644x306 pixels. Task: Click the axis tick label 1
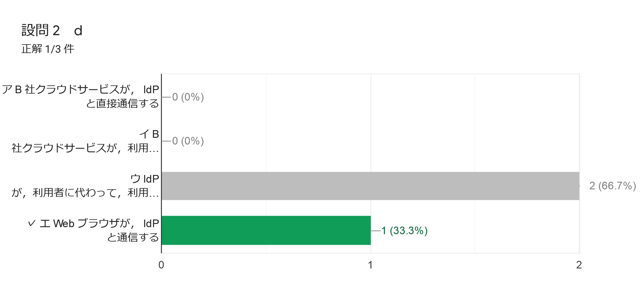pos(370,265)
